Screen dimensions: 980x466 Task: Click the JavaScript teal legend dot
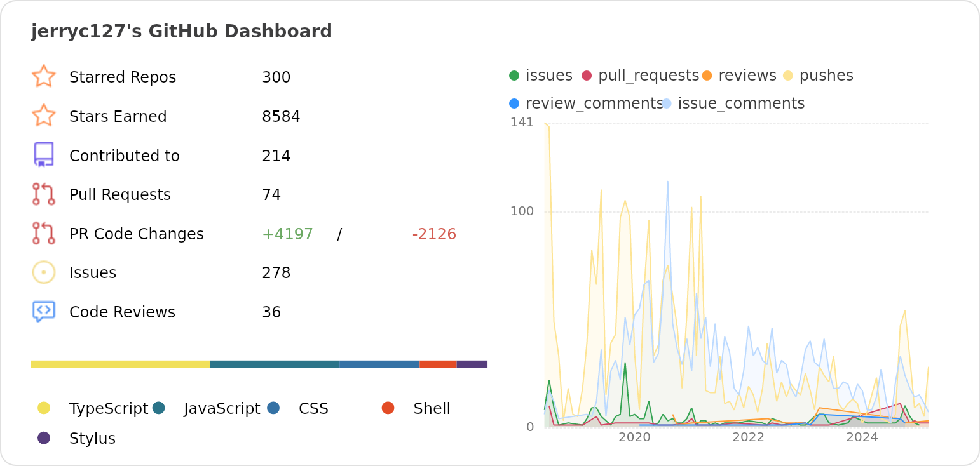(x=159, y=408)
